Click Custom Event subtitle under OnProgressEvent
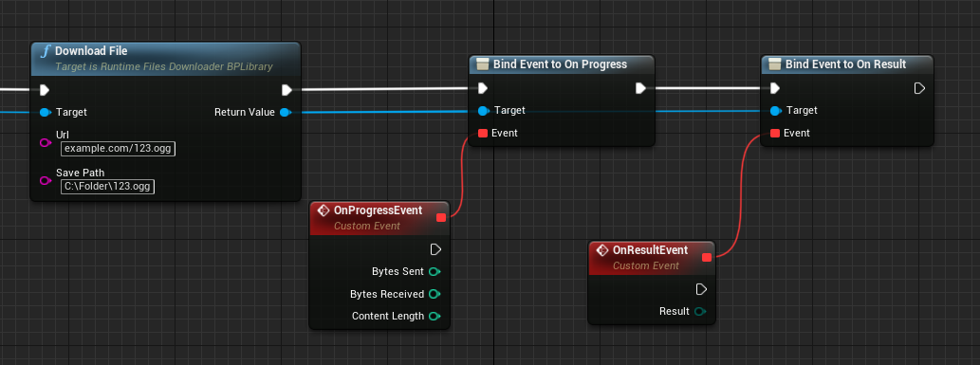Viewport: 980px width, 365px height. (367, 226)
